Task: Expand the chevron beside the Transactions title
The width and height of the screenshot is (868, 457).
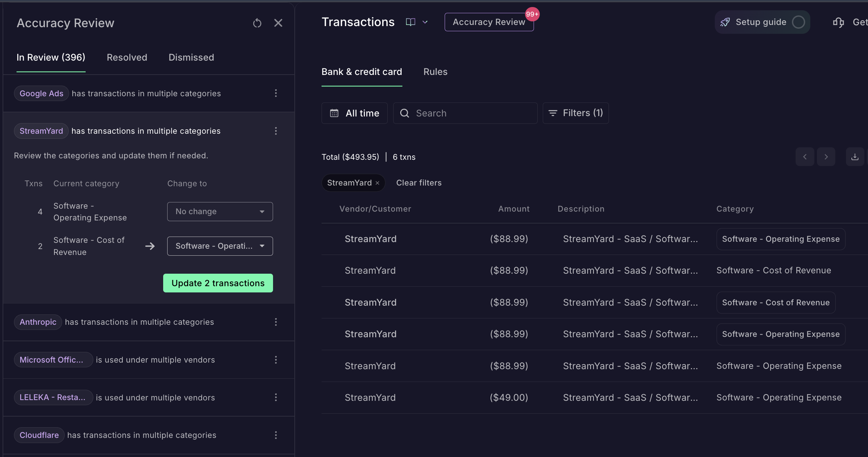Action: coord(425,22)
